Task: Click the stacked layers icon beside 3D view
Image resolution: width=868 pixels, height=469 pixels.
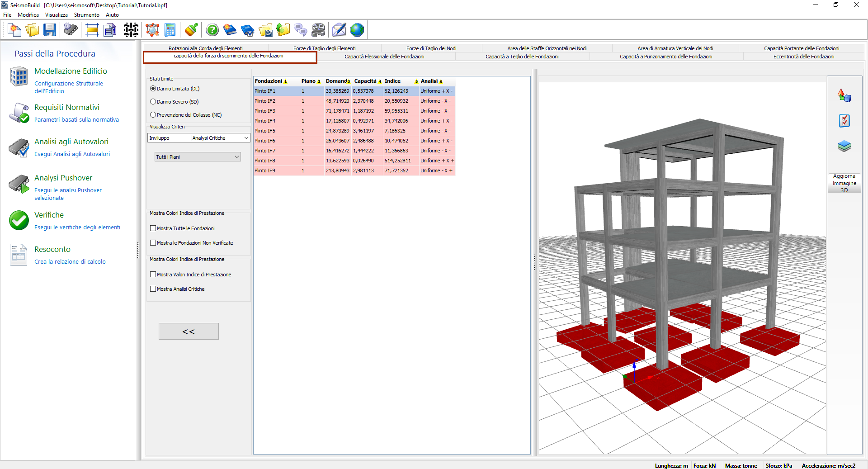Action: 844,146
